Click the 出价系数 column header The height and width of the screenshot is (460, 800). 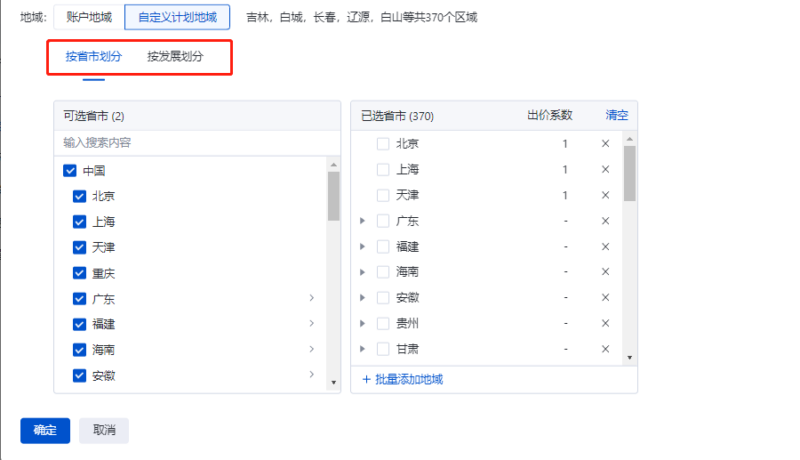click(x=549, y=115)
